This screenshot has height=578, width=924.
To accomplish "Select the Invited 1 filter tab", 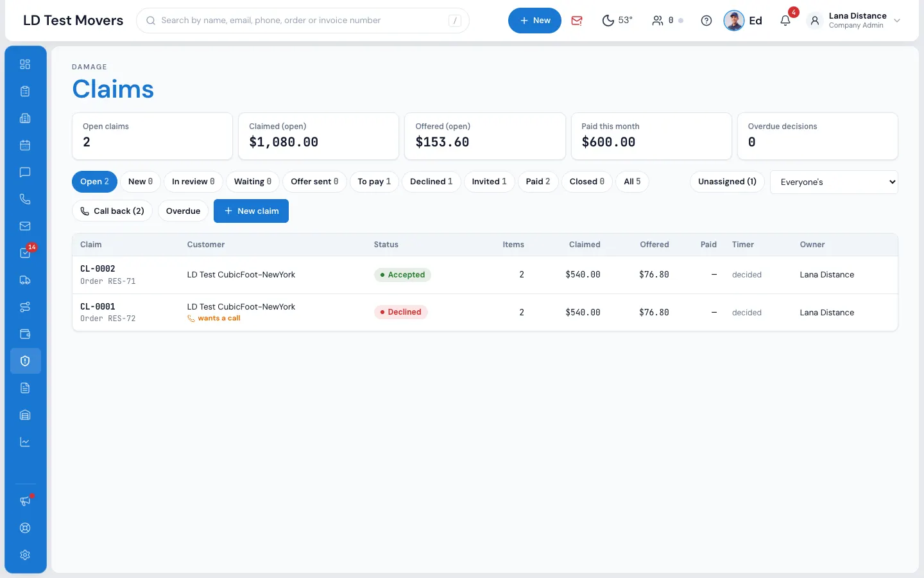I will tap(489, 182).
